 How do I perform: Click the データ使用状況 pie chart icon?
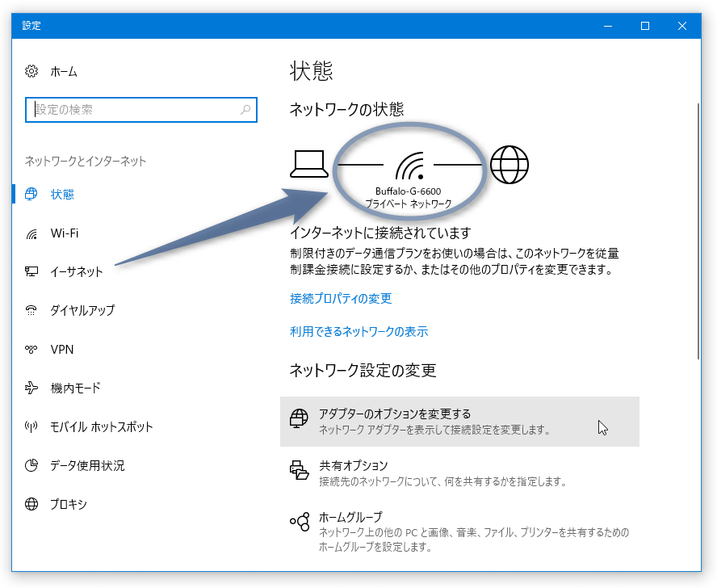click(x=31, y=465)
